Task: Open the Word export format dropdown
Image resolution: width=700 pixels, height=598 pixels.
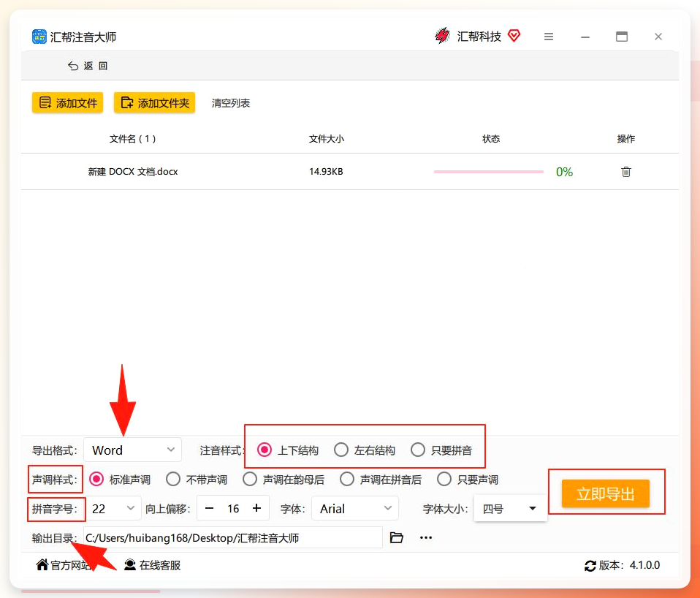Action: click(132, 450)
